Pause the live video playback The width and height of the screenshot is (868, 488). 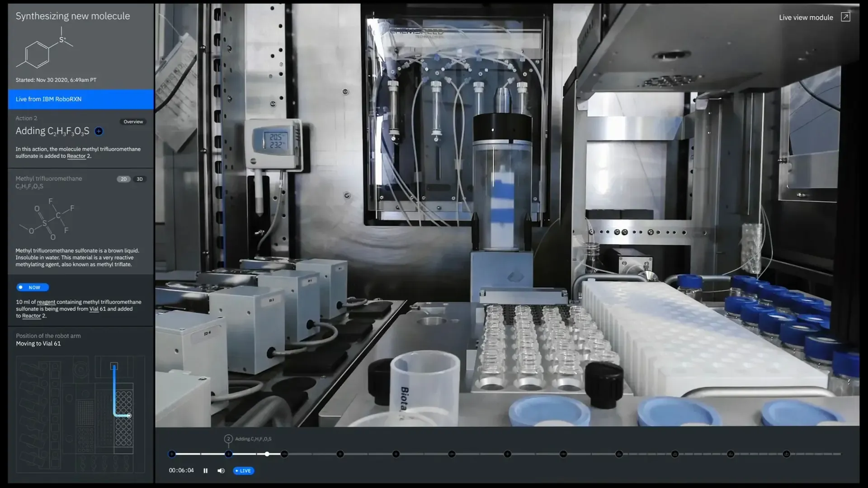tap(205, 470)
